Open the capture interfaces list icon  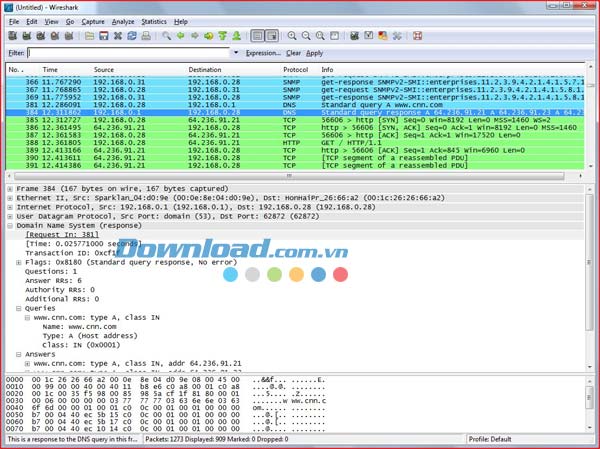point(13,36)
